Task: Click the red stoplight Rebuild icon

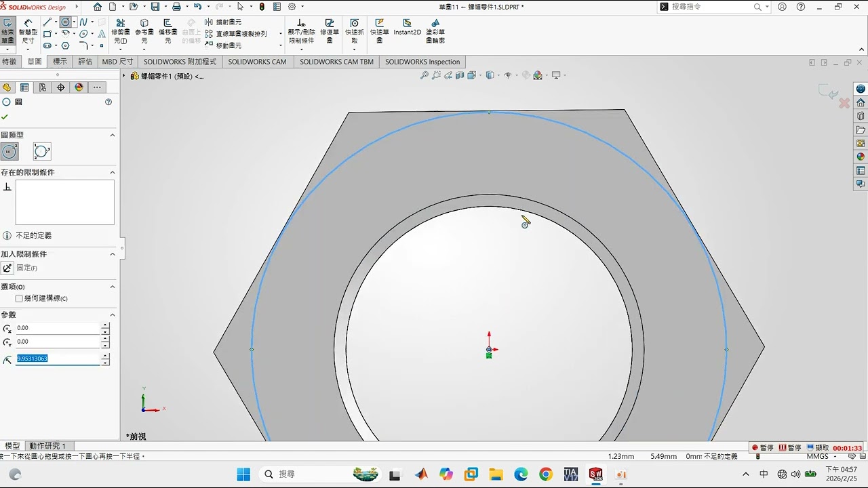Action: click(x=262, y=7)
